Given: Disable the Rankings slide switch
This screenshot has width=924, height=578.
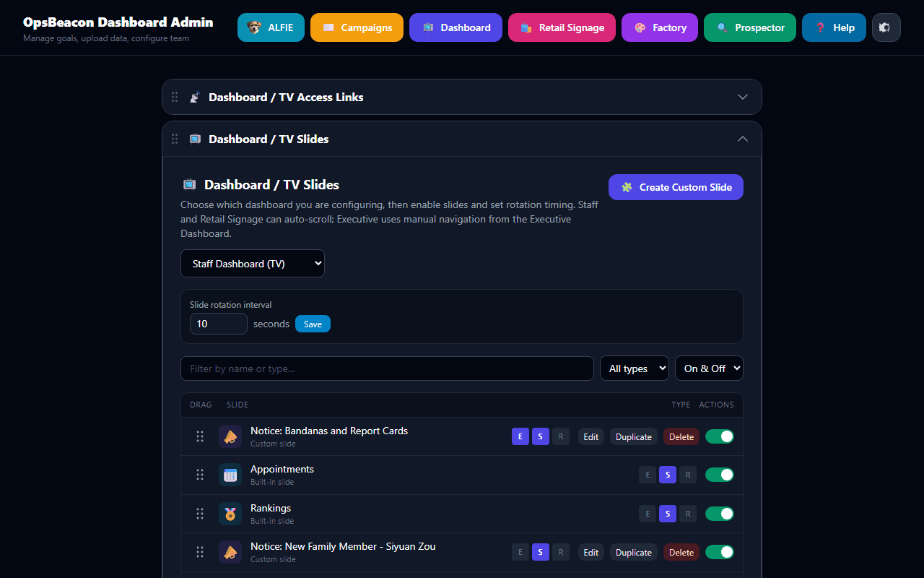Looking at the screenshot, I should click(720, 514).
